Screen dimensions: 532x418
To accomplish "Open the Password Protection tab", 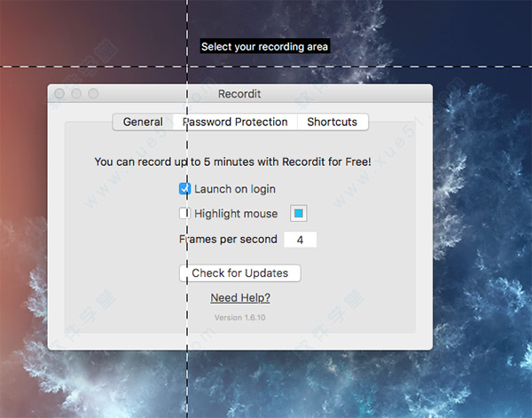I will point(235,122).
